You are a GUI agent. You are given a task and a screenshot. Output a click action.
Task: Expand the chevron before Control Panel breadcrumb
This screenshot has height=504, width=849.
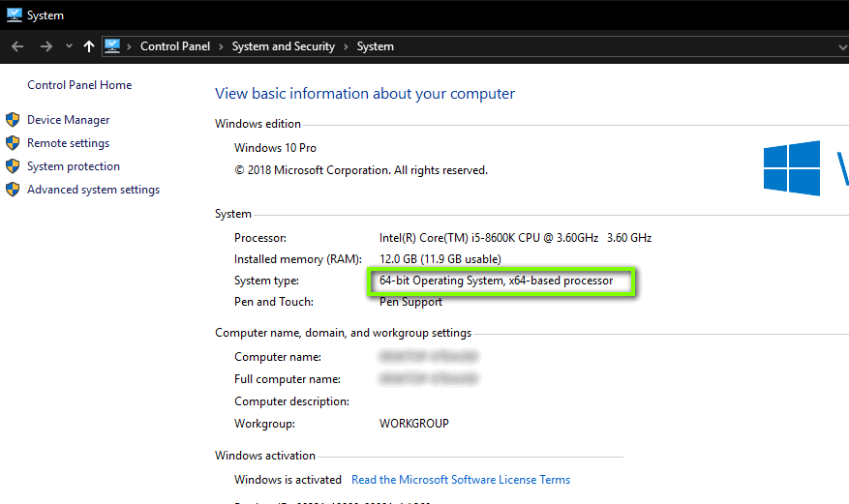pos(129,47)
